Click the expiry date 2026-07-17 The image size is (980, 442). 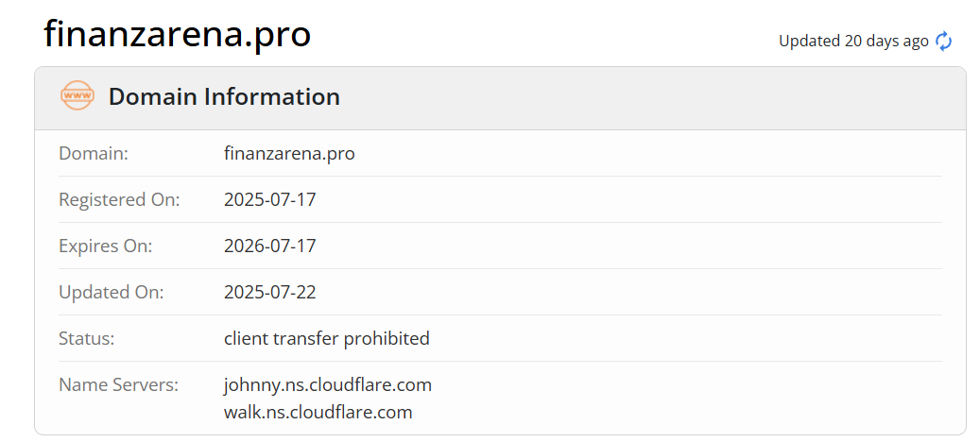click(269, 246)
